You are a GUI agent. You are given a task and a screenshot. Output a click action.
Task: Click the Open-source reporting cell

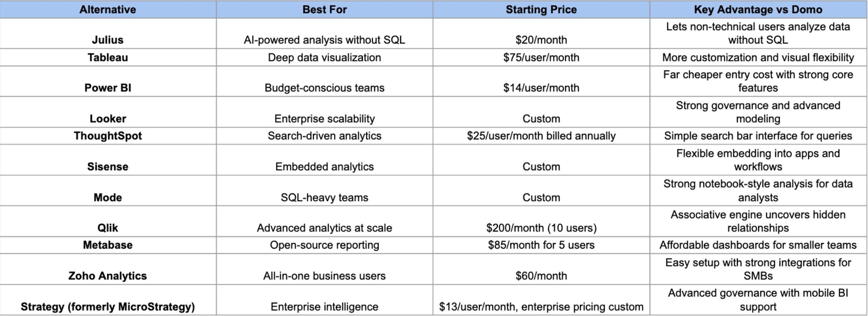pyautogui.click(x=325, y=245)
